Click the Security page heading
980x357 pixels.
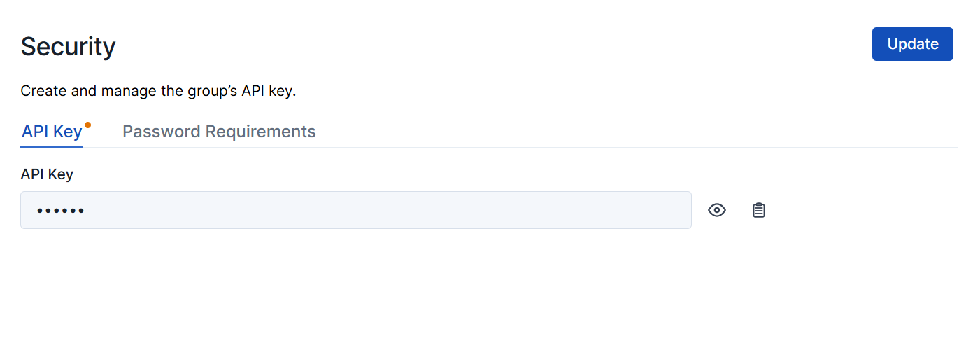[68, 47]
